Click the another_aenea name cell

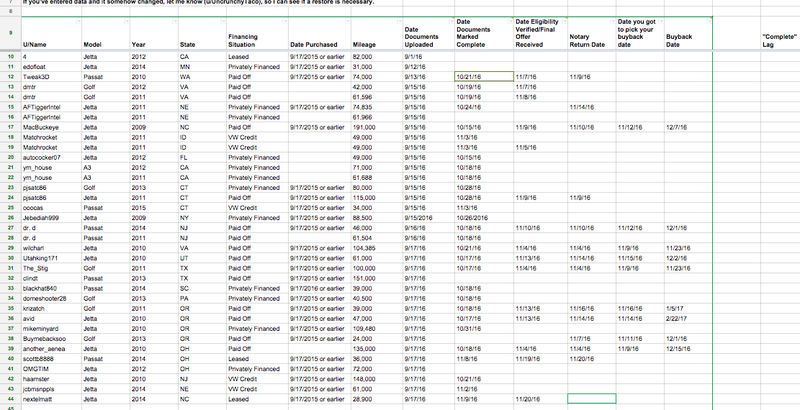(51, 349)
